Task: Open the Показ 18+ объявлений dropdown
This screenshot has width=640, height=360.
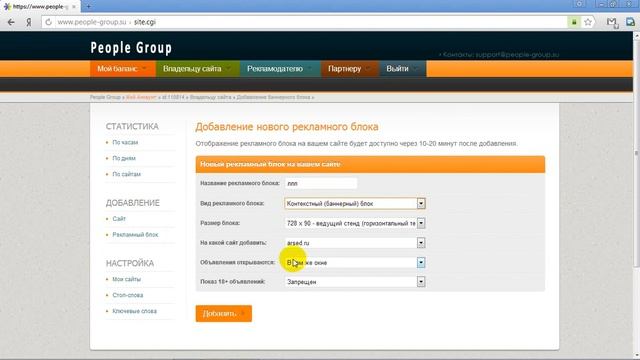Action: (355, 282)
